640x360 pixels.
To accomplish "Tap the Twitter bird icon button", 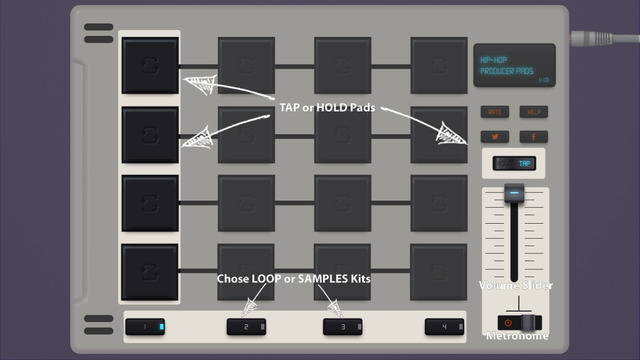I will tap(495, 137).
